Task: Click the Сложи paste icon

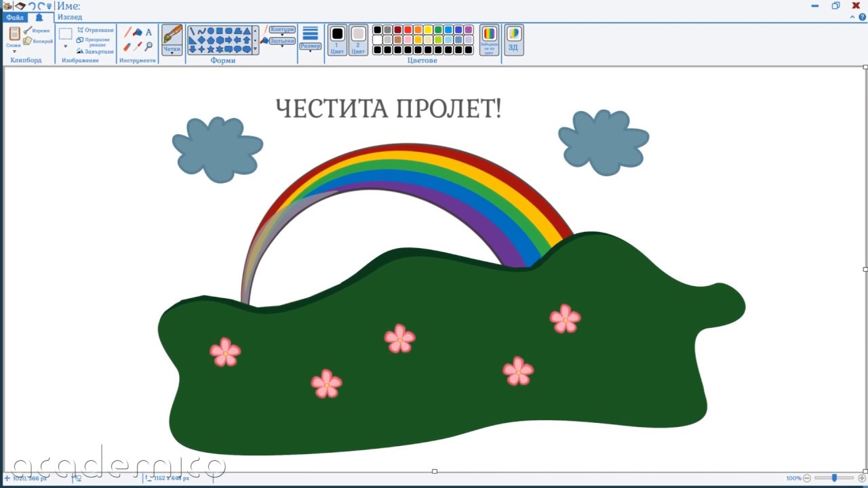Action: pyautogui.click(x=14, y=33)
